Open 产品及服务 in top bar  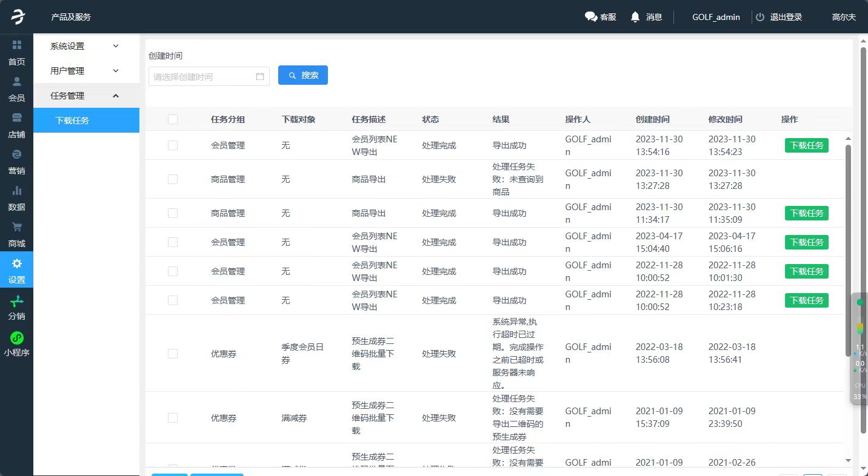coord(71,17)
